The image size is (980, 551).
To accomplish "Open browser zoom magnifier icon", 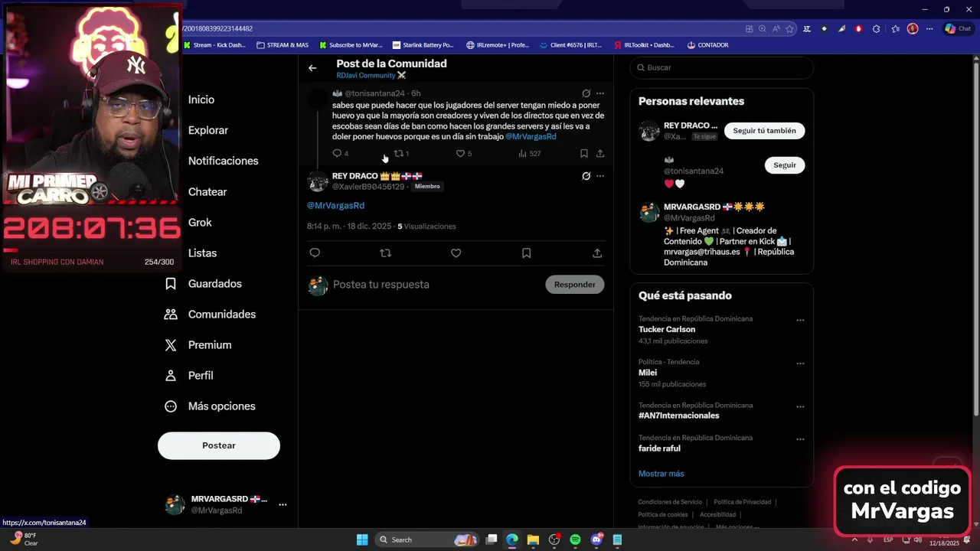I will (763, 28).
